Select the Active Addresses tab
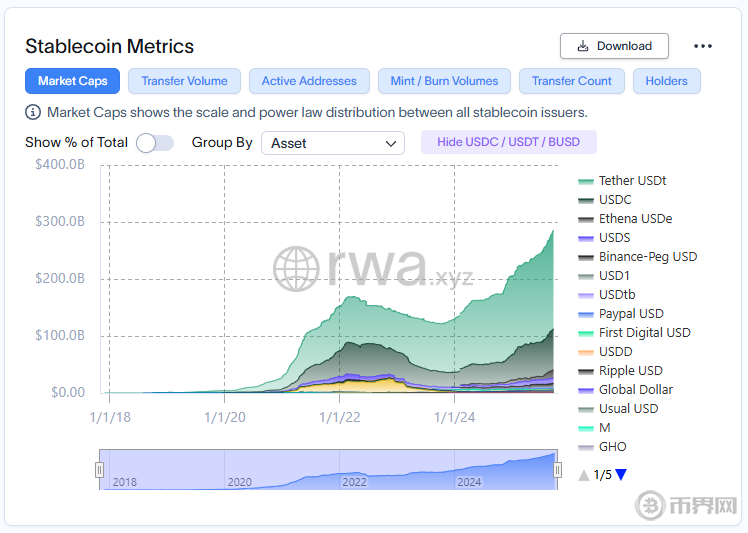Viewport: 748px width, 533px height. click(309, 81)
